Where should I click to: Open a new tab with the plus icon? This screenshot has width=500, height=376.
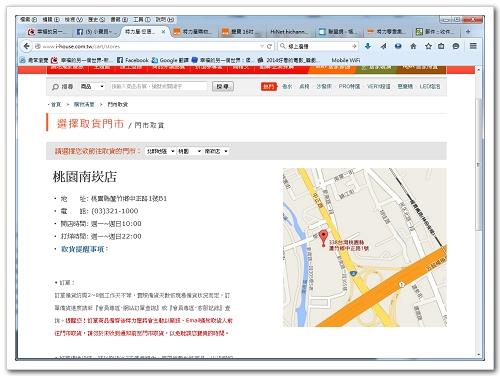[468, 32]
